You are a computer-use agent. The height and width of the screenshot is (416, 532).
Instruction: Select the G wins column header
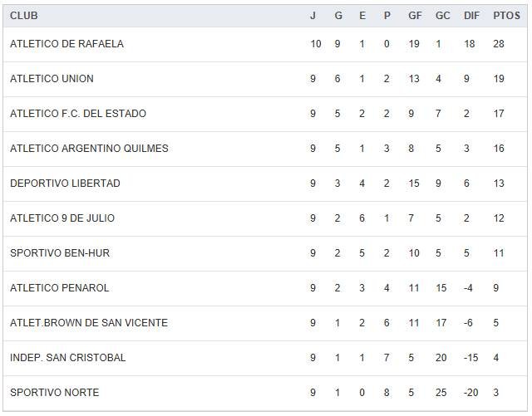pyautogui.click(x=337, y=16)
